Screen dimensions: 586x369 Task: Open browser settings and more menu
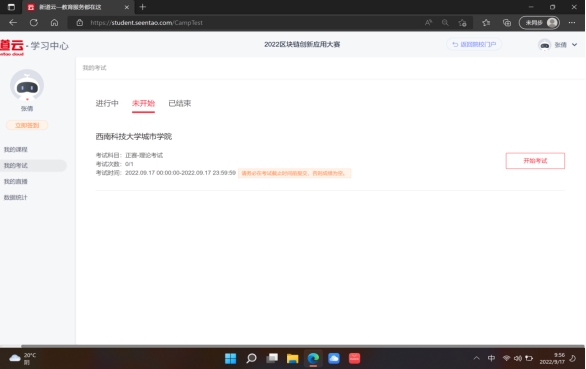572,22
